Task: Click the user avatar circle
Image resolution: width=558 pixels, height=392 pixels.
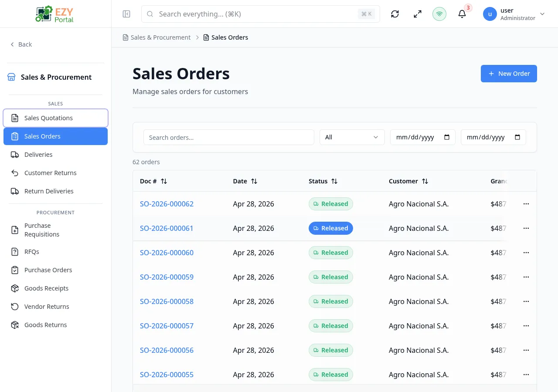Action: (490, 14)
